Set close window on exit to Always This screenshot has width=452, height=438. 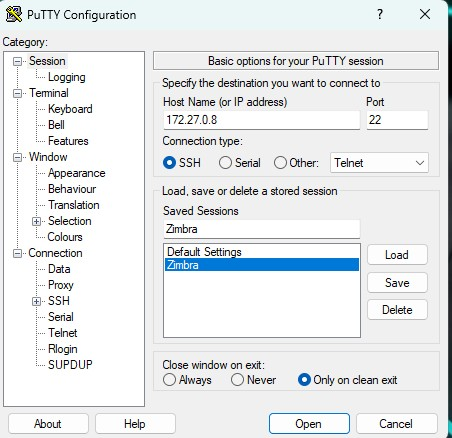coord(169,380)
